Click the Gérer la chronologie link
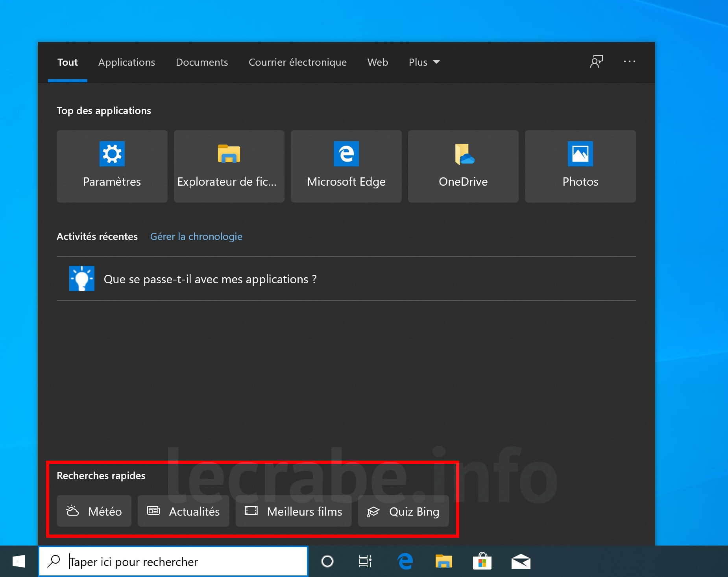Image resolution: width=728 pixels, height=577 pixels. pos(196,236)
